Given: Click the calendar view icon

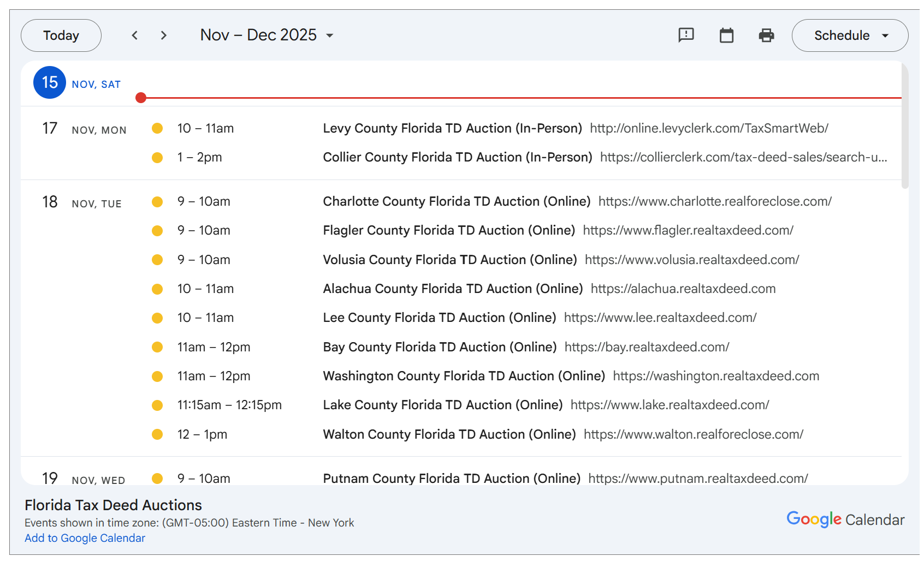Looking at the screenshot, I should pos(726,35).
